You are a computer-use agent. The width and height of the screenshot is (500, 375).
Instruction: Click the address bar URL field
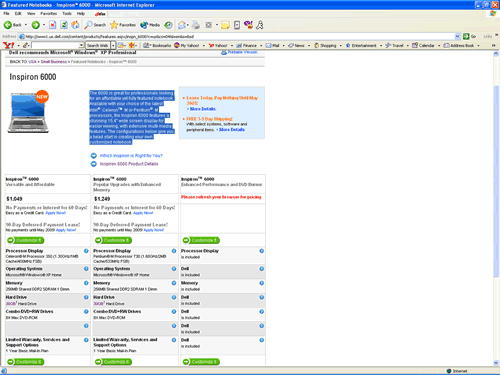pos(237,36)
